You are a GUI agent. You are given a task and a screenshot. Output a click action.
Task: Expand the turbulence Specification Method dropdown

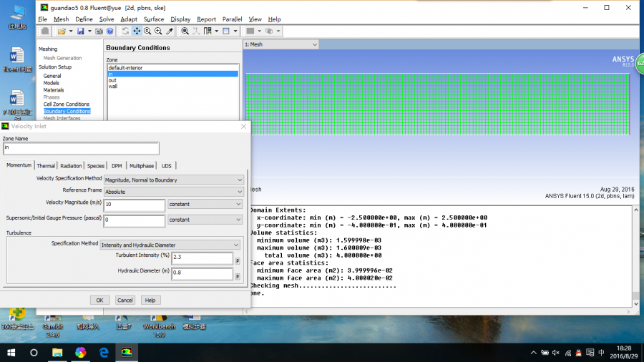pyautogui.click(x=172, y=245)
